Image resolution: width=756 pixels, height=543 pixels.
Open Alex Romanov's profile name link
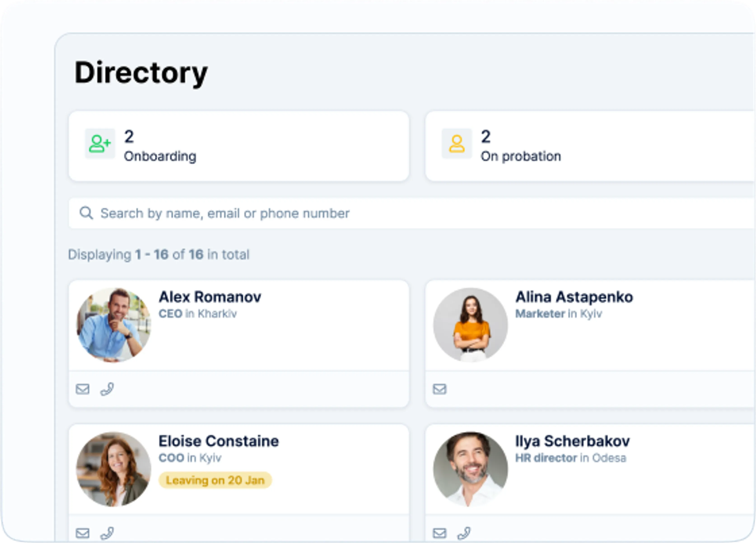click(210, 296)
